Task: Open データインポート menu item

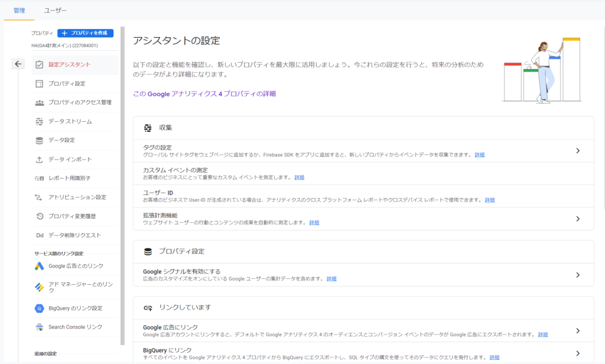Action: pyautogui.click(x=75, y=160)
